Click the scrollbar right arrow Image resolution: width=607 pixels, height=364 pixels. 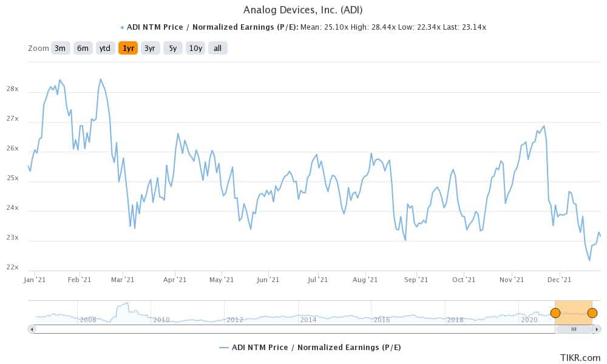click(597, 329)
